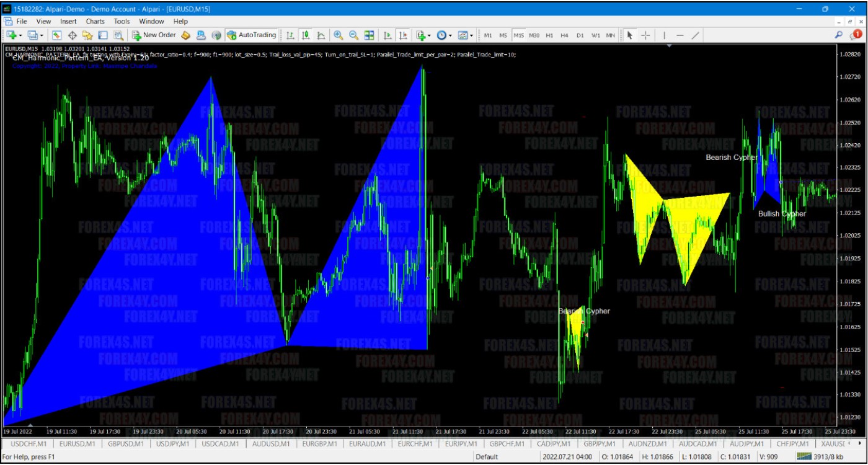Viewport: 868px width, 465px height.
Task: Expand the Profiles dropdown arrow
Action: (x=41, y=35)
